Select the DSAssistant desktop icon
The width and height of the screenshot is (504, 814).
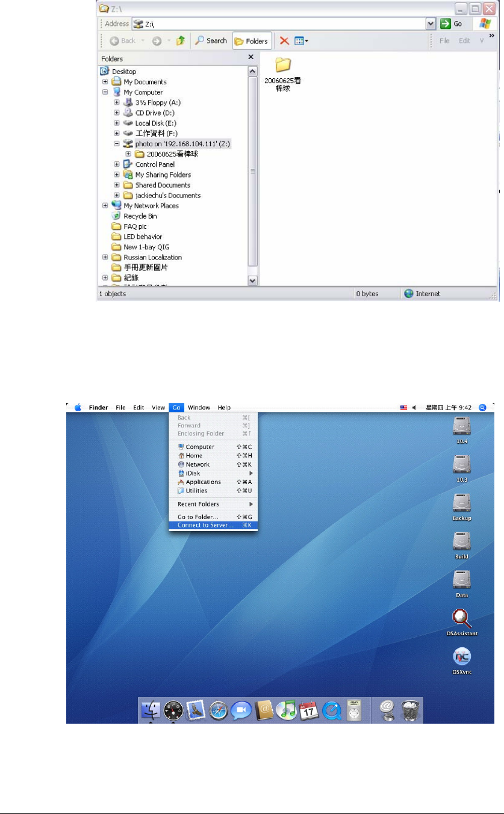[462, 622]
